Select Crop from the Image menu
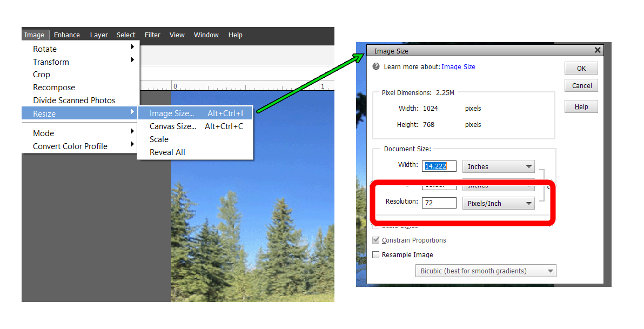Viewport: 644px width, 329px height. pos(42,74)
